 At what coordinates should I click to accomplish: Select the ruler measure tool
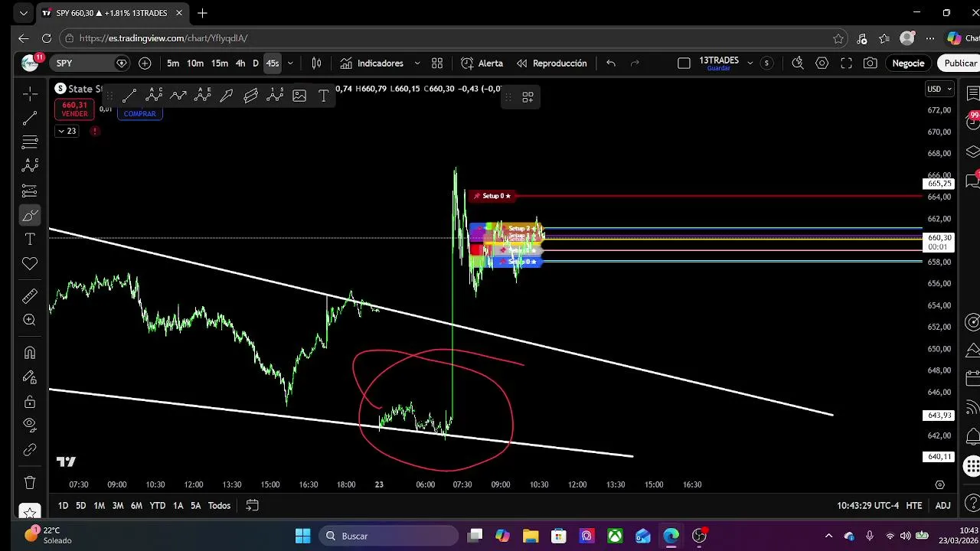tap(30, 296)
